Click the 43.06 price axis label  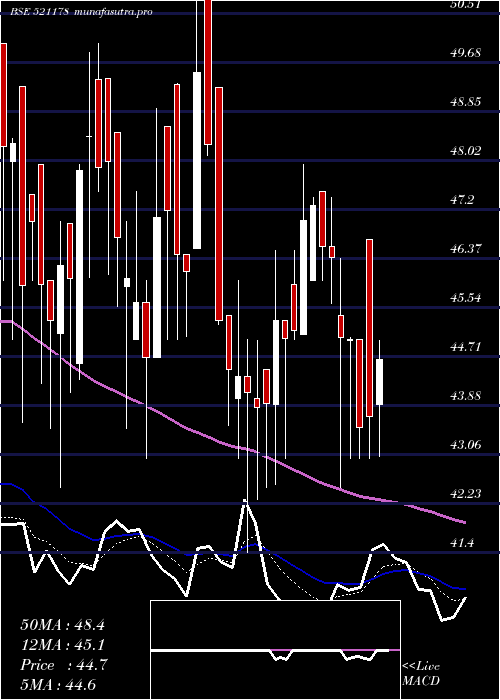coord(466,445)
